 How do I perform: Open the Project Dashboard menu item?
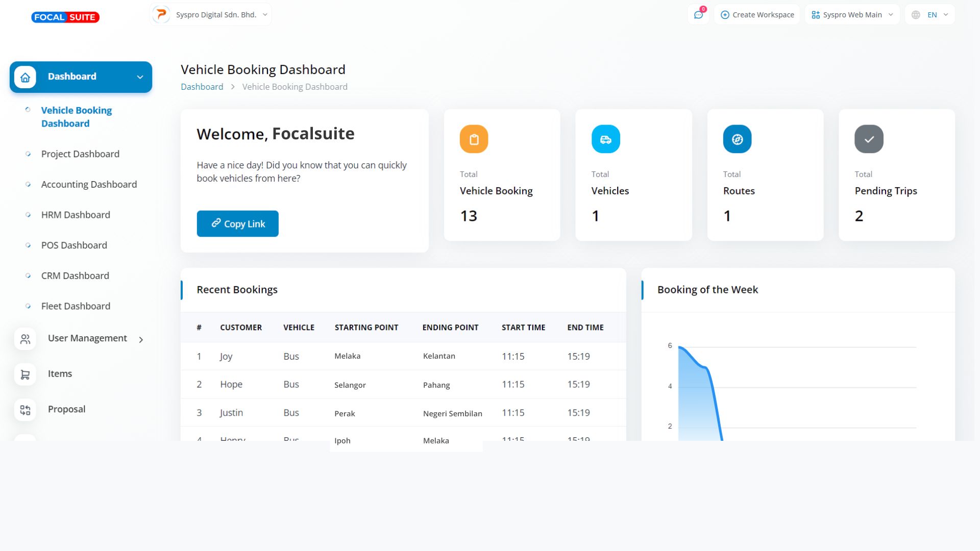pos(80,154)
